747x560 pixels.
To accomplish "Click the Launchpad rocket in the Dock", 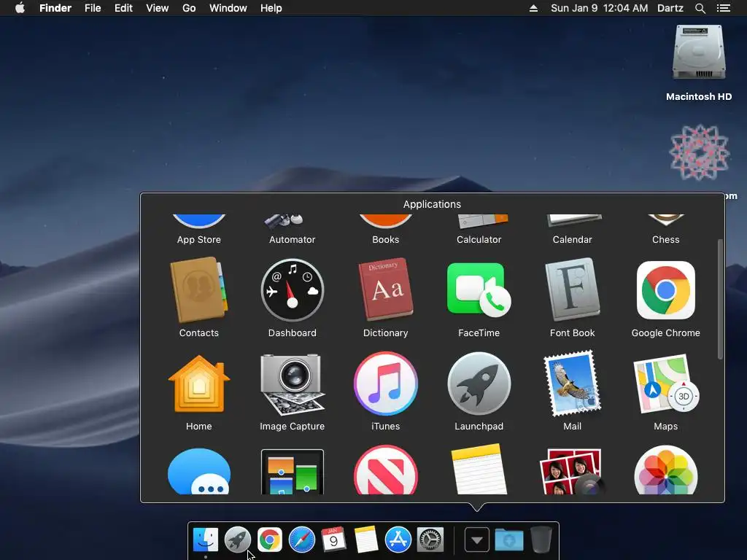I will (237, 540).
